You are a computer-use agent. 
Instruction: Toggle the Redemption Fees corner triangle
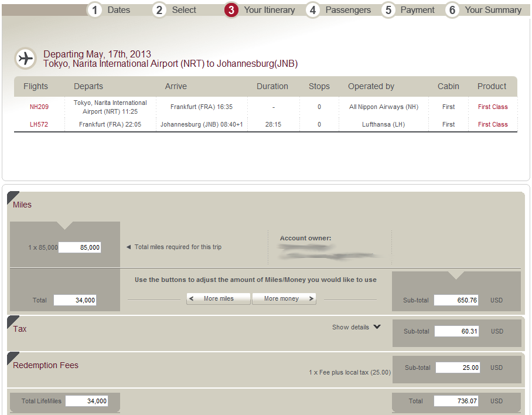tap(12, 357)
